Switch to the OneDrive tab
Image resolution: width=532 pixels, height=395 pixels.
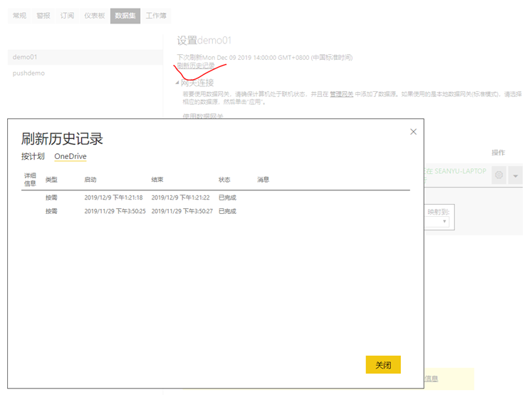pos(71,156)
